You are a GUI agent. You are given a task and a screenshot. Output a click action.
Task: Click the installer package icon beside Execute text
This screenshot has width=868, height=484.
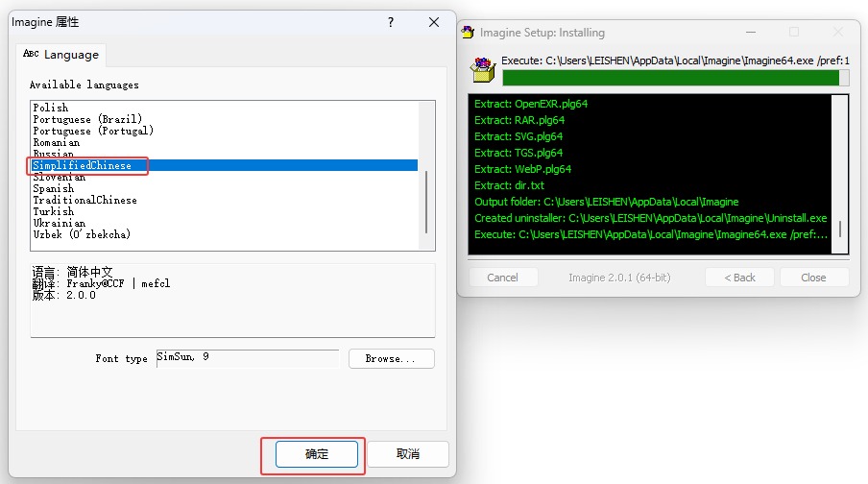tap(482, 70)
